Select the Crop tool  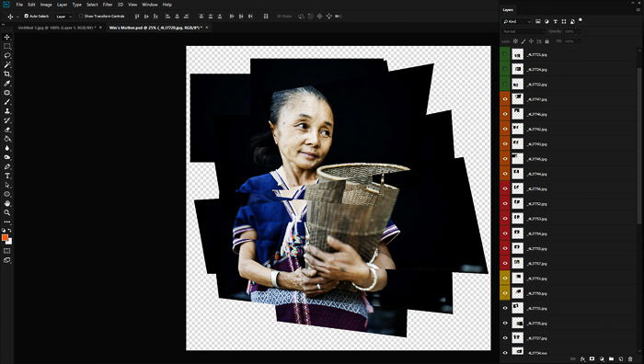[7, 74]
